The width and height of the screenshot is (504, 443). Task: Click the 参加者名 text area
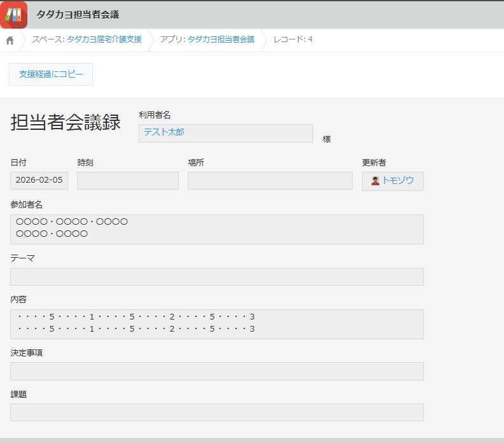click(216, 229)
